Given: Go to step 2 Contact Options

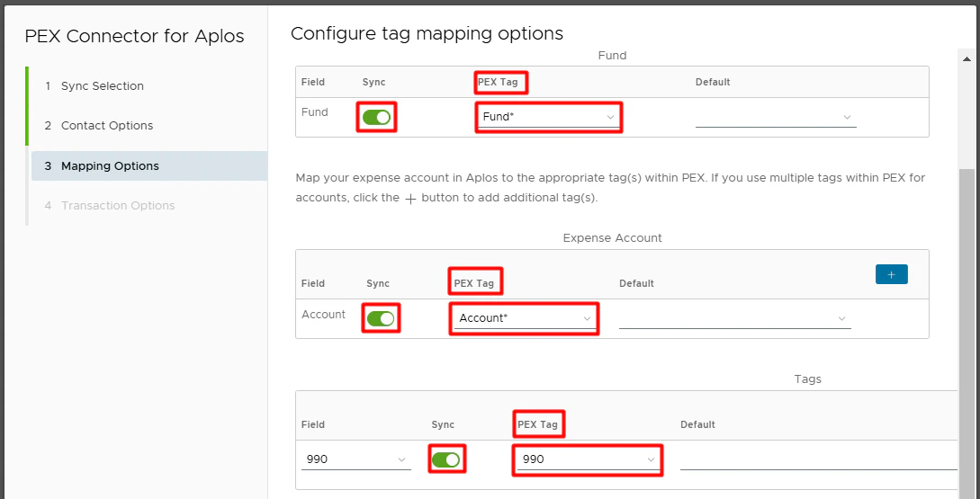Looking at the screenshot, I should (99, 126).
